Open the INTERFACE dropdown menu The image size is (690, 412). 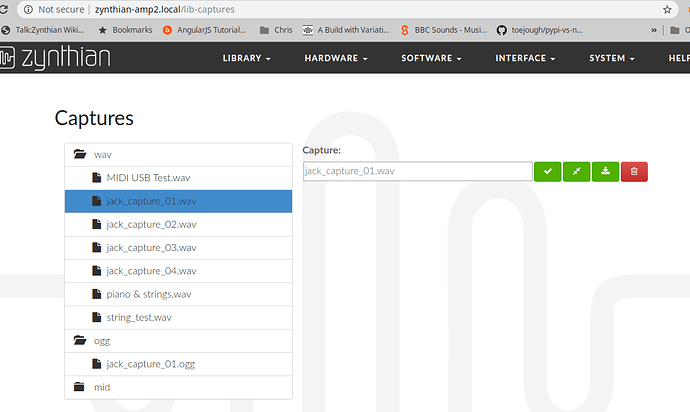[525, 58]
